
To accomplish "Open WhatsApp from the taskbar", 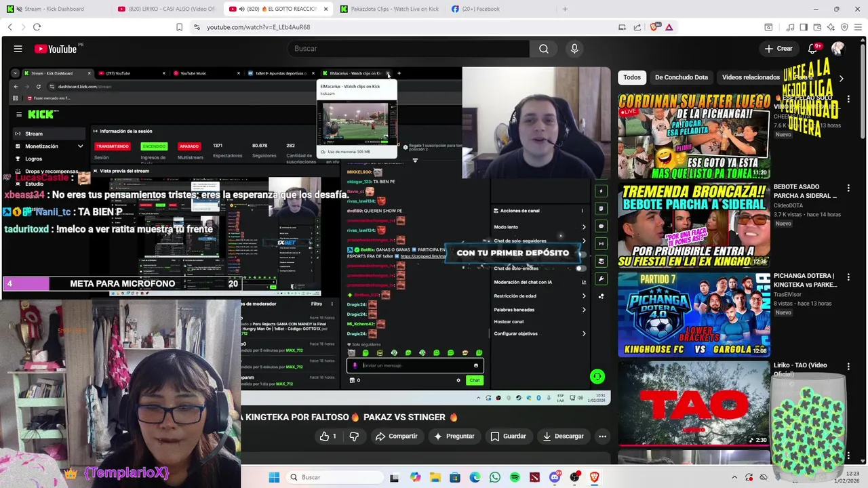I will click(x=495, y=477).
